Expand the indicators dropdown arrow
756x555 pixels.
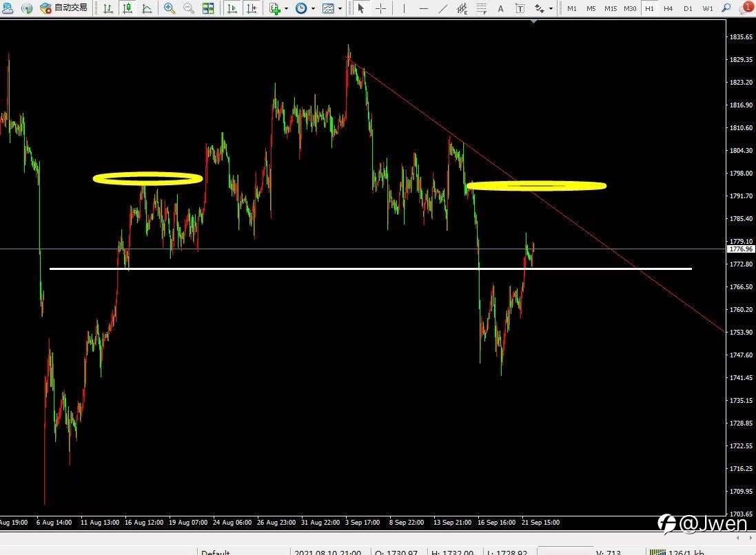click(x=286, y=8)
